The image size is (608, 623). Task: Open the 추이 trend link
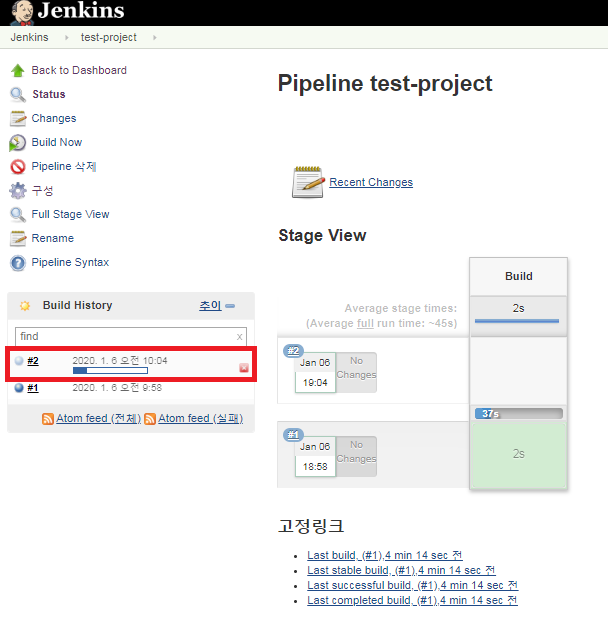(x=210, y=306)
